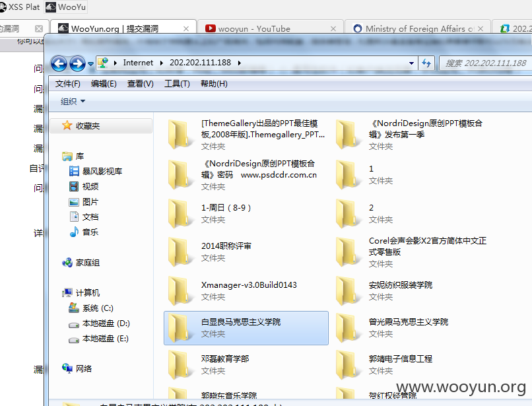Click the 系统 (C:) drive icon
Screen dimensions: 532x406
point(74,308)
